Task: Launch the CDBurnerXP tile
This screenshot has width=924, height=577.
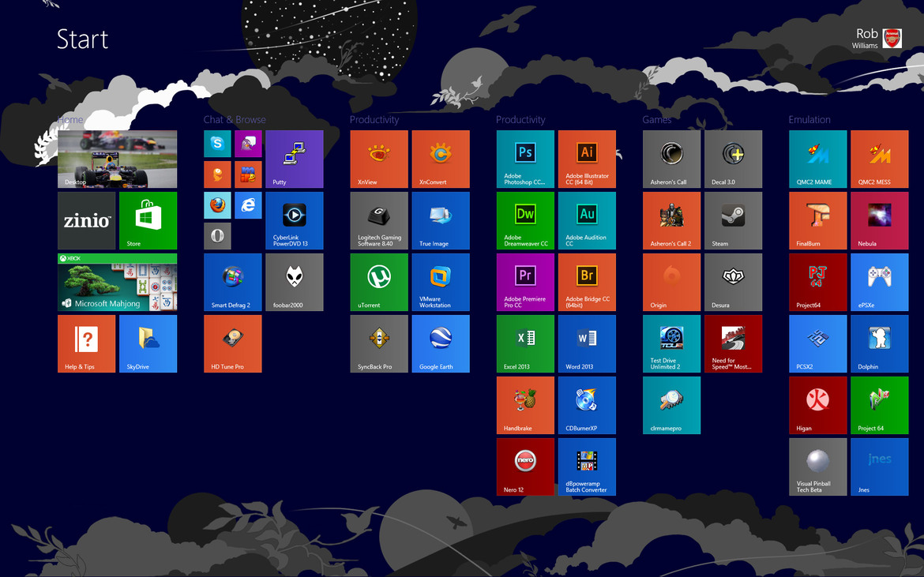Action: (x=587, y=405)
